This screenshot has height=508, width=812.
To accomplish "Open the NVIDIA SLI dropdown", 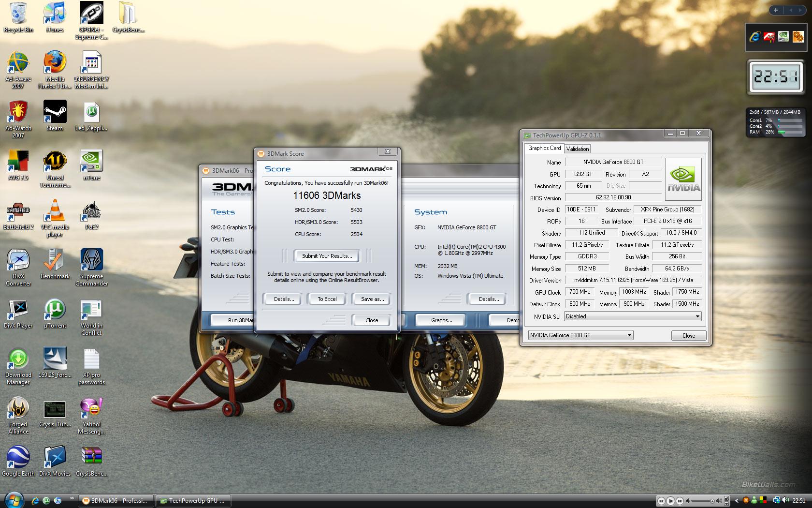I will 633,316.
